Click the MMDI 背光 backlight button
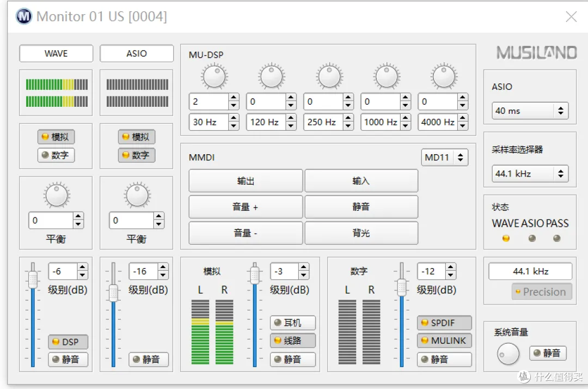The width and height of the screenshot is (588, 389). (x=361, y=233)
